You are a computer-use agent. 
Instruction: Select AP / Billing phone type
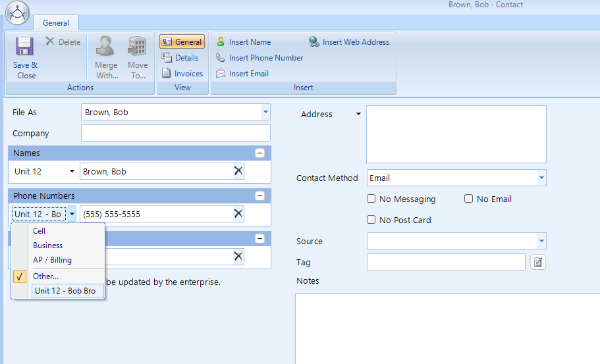click(52, 260)
